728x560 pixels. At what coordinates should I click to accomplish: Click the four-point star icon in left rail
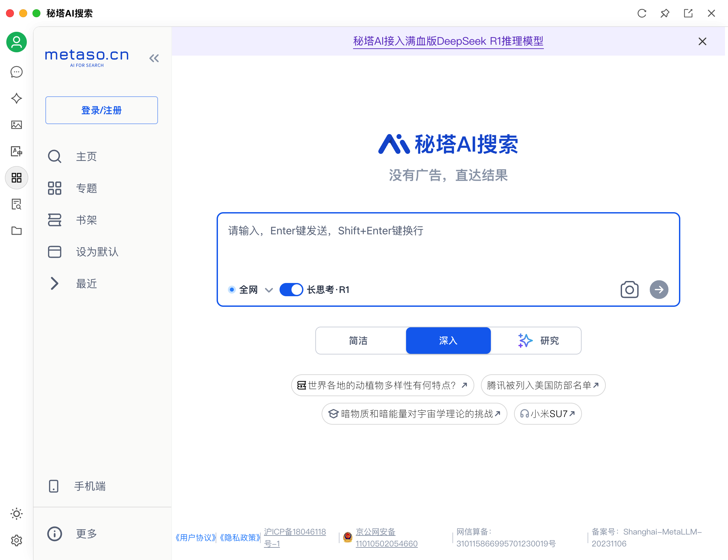(16, 98)
